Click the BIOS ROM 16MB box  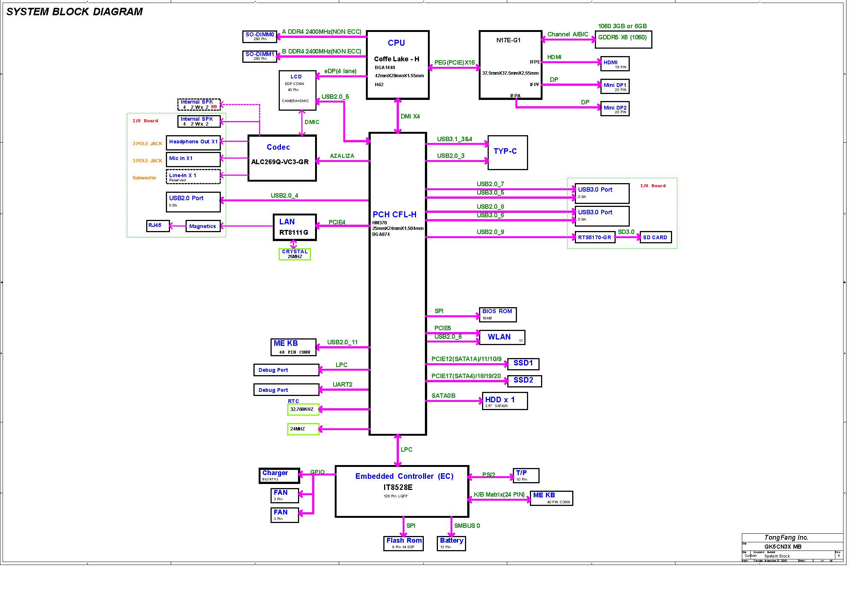497,314
